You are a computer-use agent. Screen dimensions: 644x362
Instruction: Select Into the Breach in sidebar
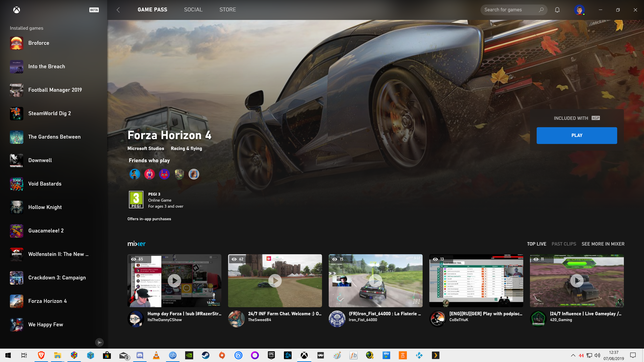point(54,67)
